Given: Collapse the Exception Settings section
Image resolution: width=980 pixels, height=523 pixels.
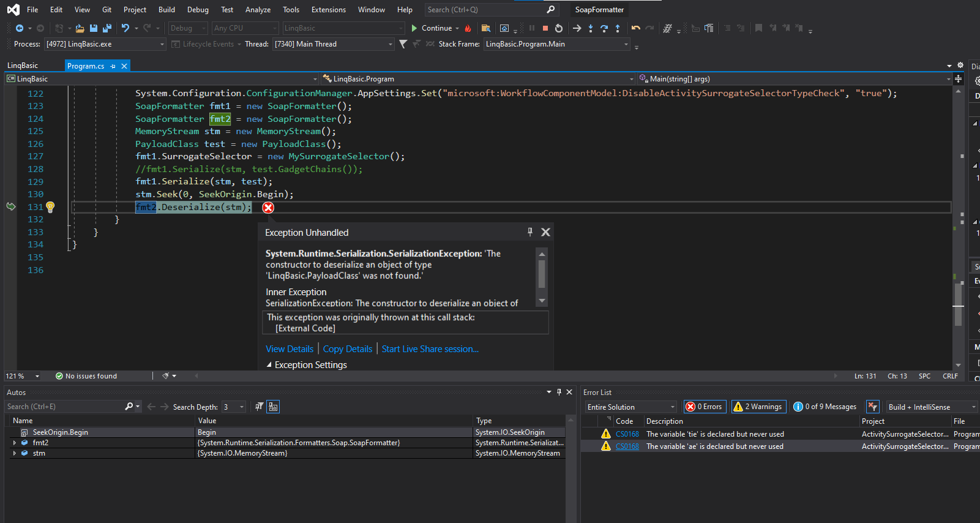Looking at the screenshot, I should click(269, 365).
